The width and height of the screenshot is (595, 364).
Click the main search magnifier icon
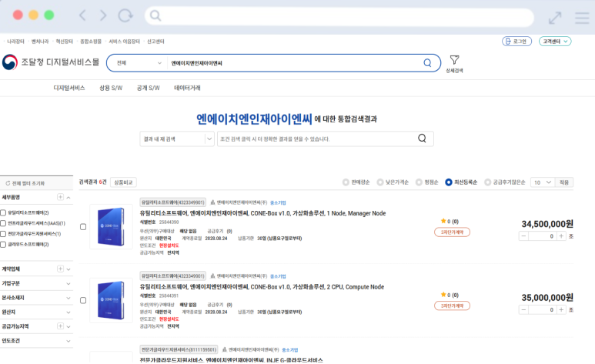click(x=427, y=63)
